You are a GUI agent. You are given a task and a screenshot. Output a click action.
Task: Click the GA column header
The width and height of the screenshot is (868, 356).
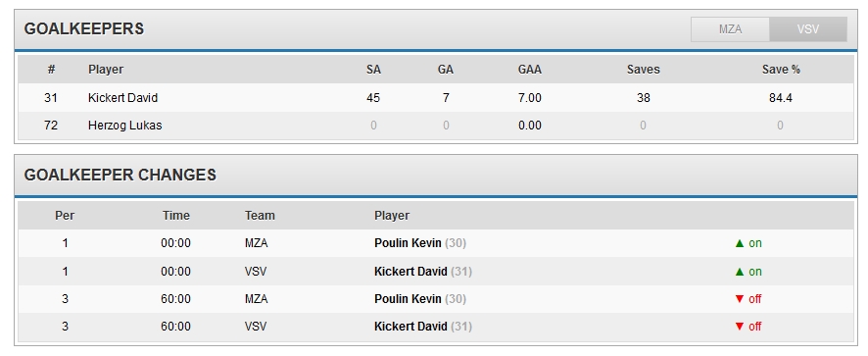(446, 70)
